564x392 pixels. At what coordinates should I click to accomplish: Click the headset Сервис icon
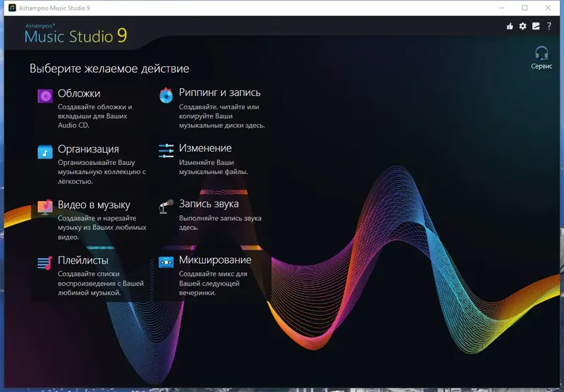pyautogui.click(x=541, y=53)
